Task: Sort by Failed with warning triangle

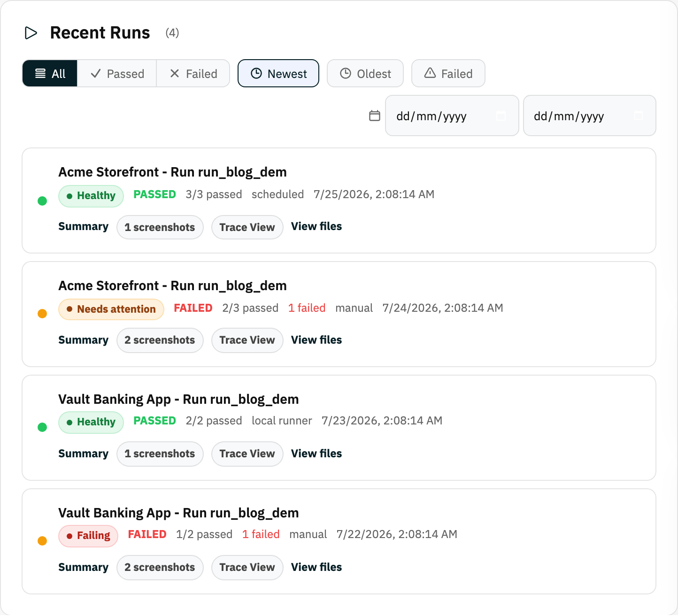Action: click(x=448, y=74)
